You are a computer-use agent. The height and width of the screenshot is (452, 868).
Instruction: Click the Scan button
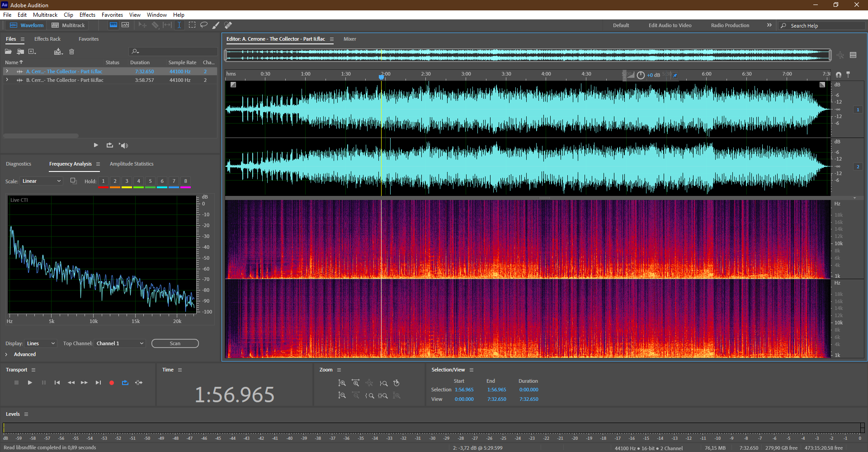175,343
